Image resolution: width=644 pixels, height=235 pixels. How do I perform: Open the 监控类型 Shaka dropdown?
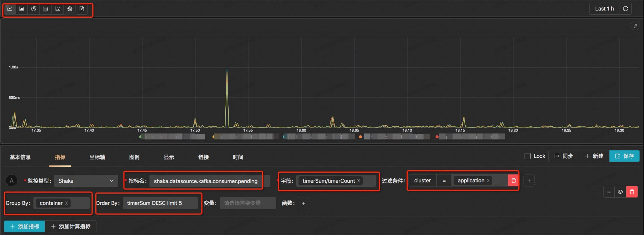86,181
